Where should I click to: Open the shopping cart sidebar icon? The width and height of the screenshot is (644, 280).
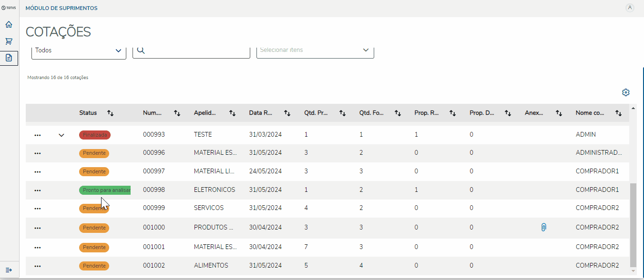tap(9, 41)
